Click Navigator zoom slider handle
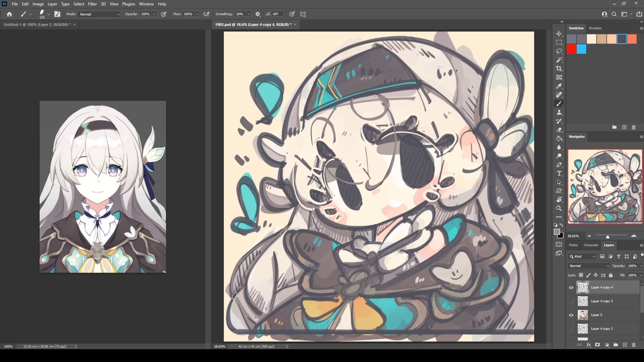This screenshot has height=362, width=644. click(x=607, y=237)
